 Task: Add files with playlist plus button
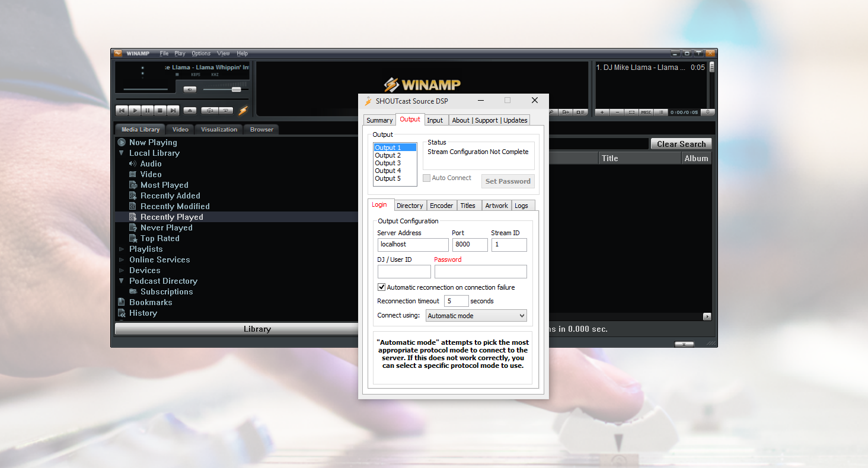pyautogui.click(x=602, y=112)
